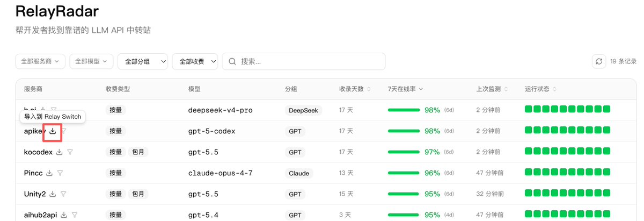The width and height of the screenshot is (644, 221).
Task: Open the Pincc provider name
Action: point(33,173)
